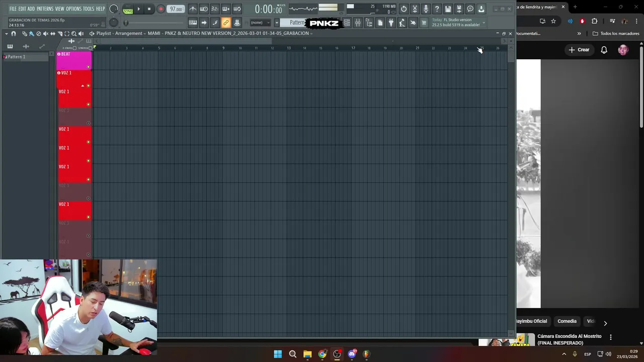Adjust the main pitch knob
This screenshot has height=362, width=644.
tap(114, 22)
